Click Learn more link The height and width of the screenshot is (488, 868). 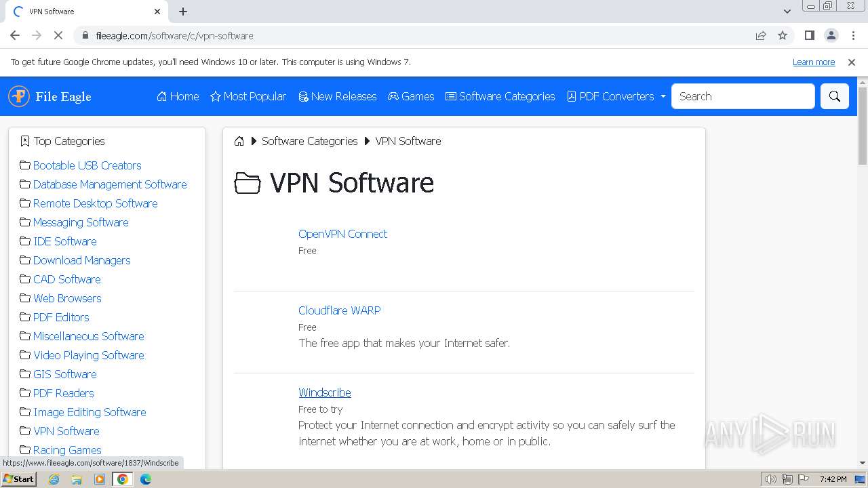pos(814,62)
